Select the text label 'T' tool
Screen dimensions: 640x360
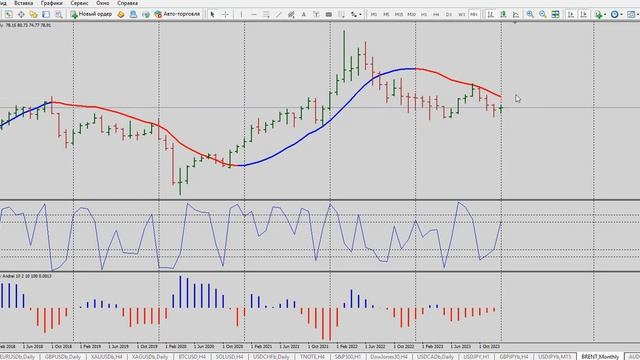pyautogui.click(x=316, y=14)
